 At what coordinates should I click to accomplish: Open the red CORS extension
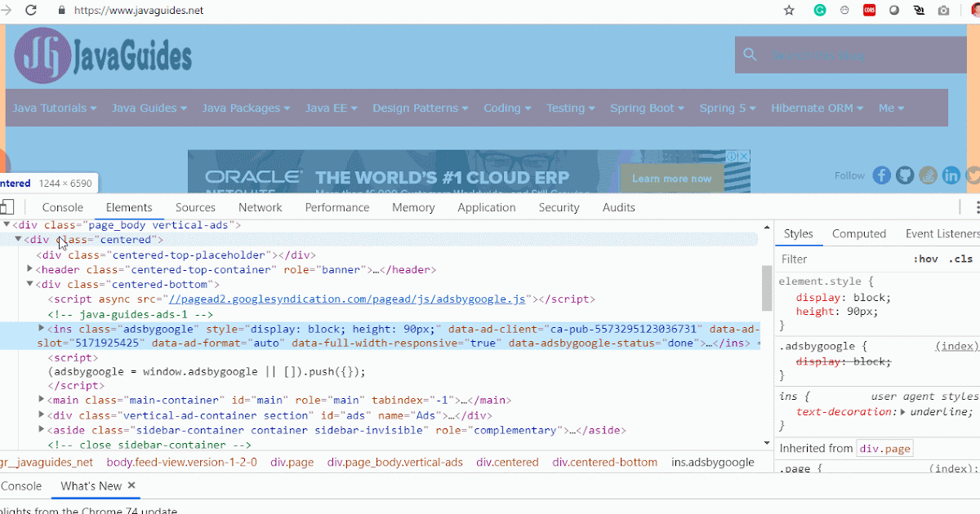click(x=870, y=11)
